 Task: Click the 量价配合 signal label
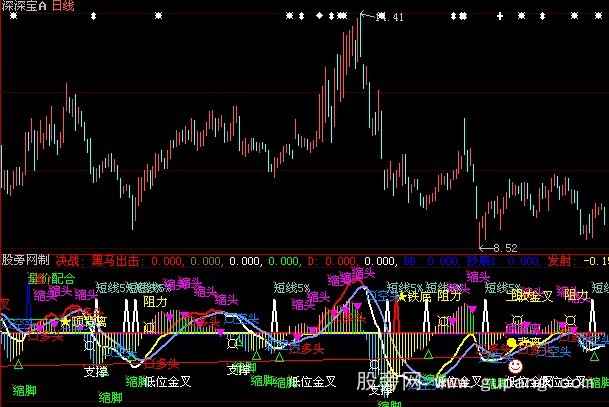[x=51, y=278]
